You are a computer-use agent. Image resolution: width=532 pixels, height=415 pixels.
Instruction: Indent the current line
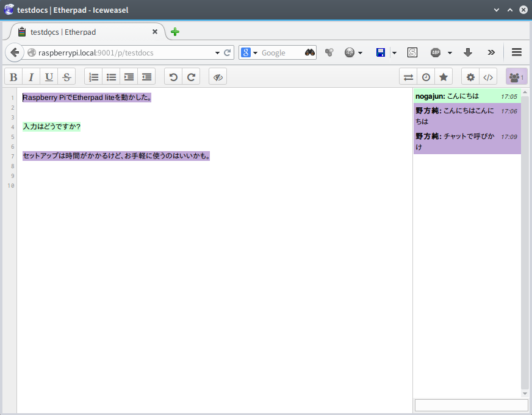click(x=129, y=77)
